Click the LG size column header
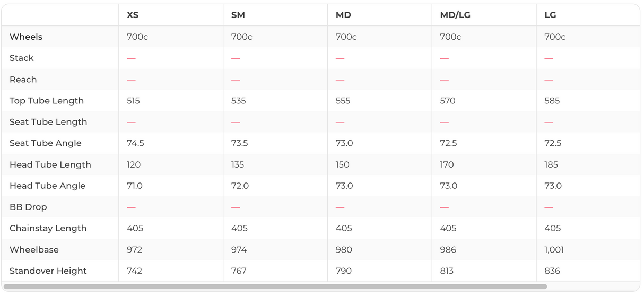The height and width of the screenshot is (296, 644). point(550,15)
